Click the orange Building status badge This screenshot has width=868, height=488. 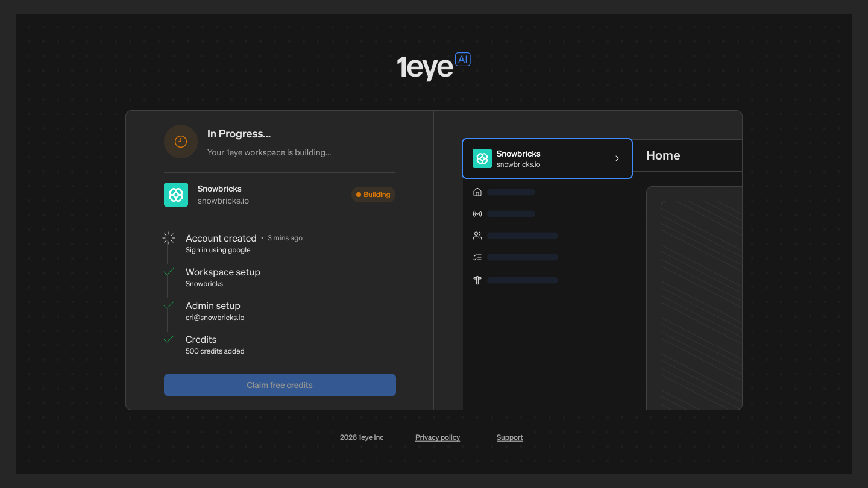point(374,195)
